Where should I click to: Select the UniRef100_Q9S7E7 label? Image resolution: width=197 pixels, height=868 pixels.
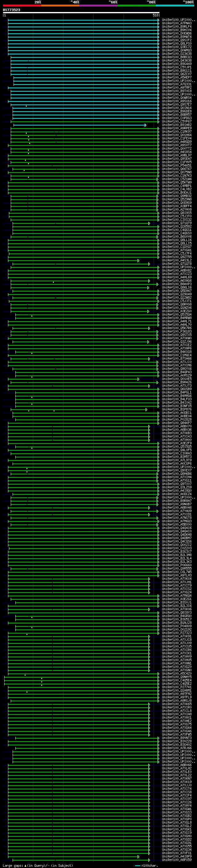(x=176, y=104)
